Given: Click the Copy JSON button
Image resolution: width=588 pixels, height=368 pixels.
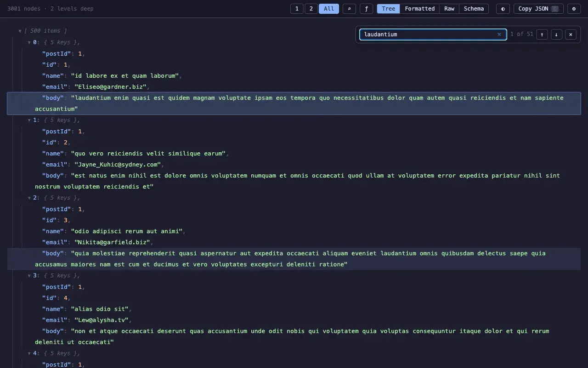Looking at the screenshot, I should coord(538,9).
